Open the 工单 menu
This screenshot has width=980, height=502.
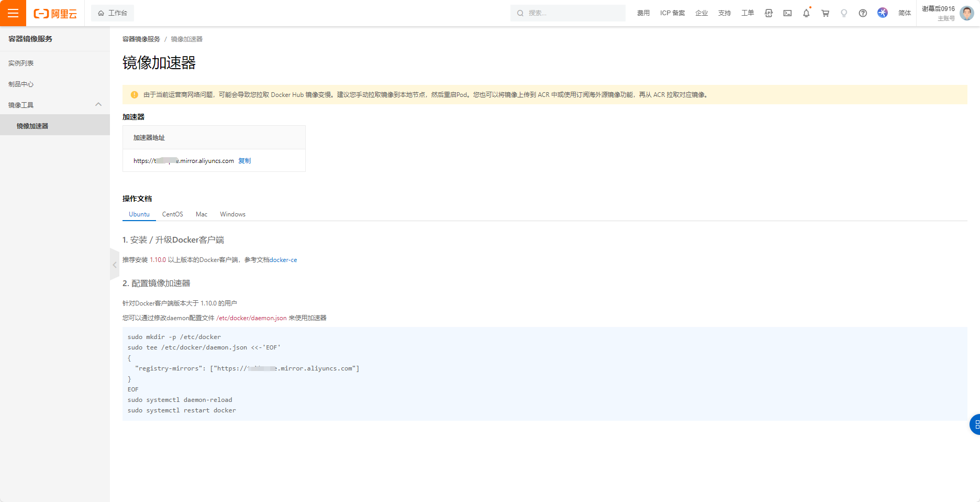(x=748, y=13)
